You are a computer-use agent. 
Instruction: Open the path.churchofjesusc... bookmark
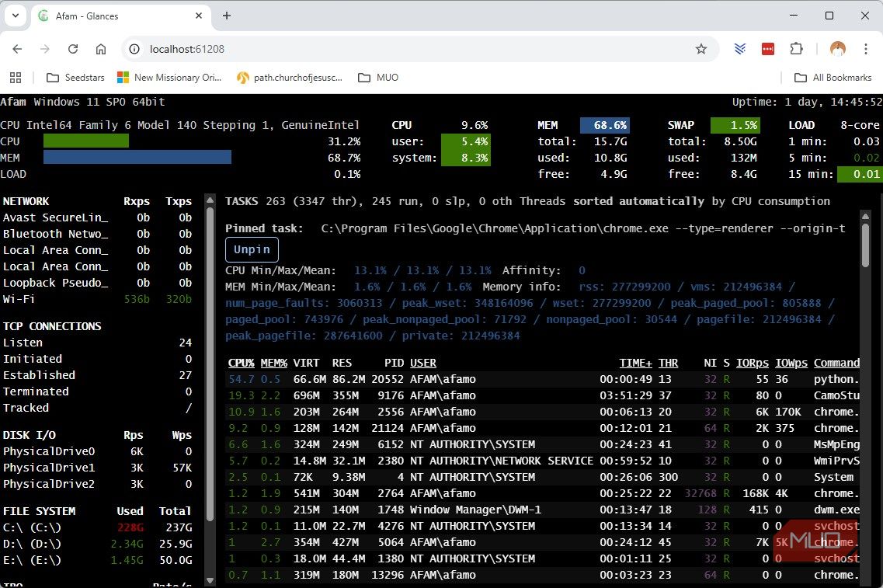(290, 78)
